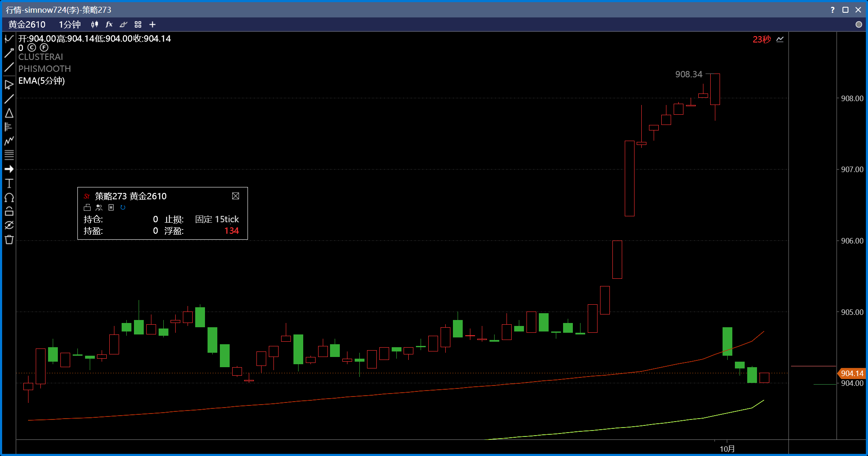Close the 策略273 strategy panel
Screen dimensions: 868x456
(236, 196)
